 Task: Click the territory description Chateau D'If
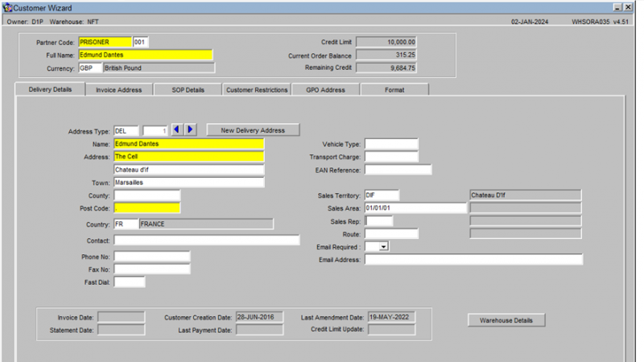[x=526, y=195]
